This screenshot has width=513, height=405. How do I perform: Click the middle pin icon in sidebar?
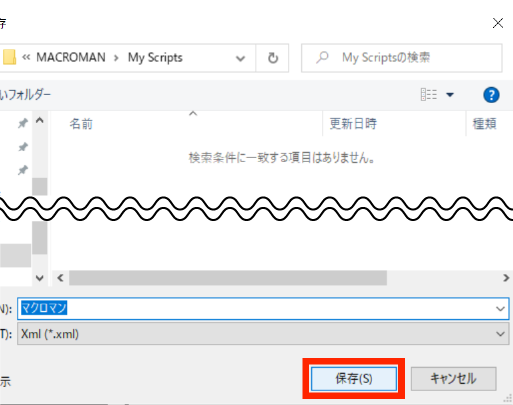(x=23, y=147)
